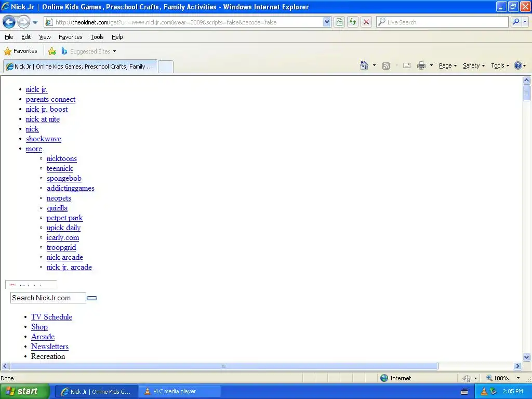
Task: Expand the zoom level dropdown arrow
Action: pyautogui.click(x=518, y=378)
